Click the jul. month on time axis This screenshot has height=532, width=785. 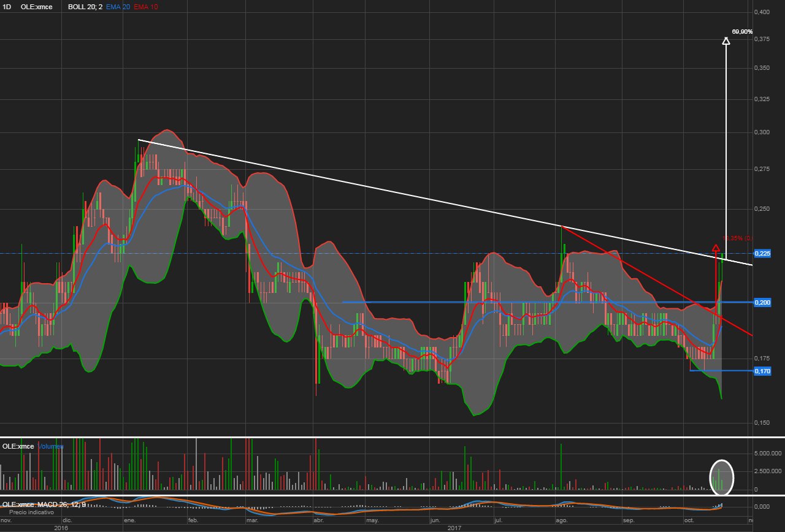click(498, 520)
